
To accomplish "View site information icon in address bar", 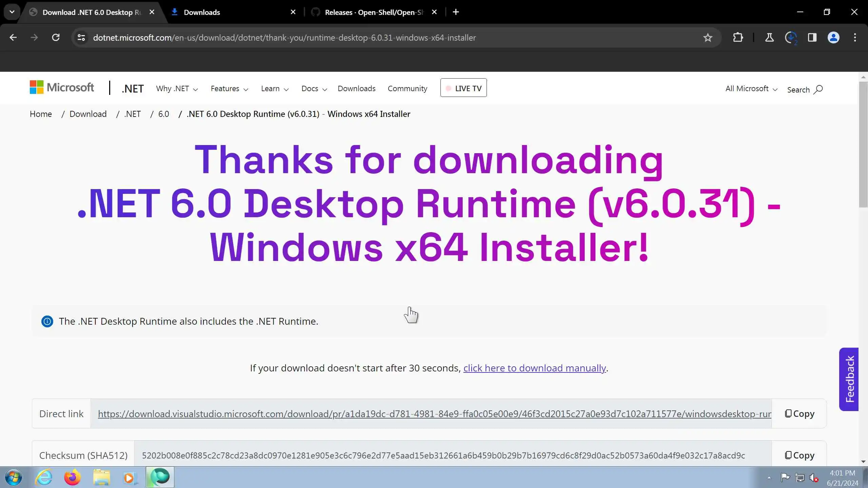I will coord(81,38).
